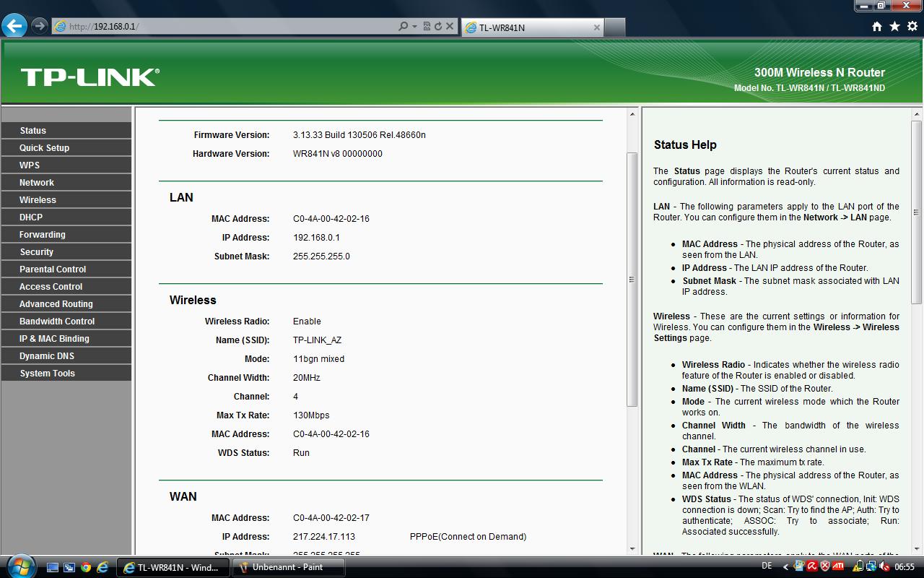The image size is (924, 578).
Task: Click the Status Help heading
Action: 685,144
